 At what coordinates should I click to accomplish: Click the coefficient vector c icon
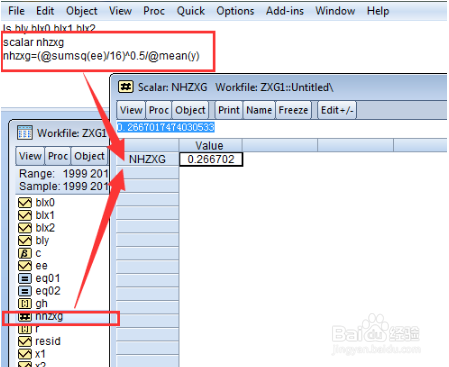click(x=25, y=253)
